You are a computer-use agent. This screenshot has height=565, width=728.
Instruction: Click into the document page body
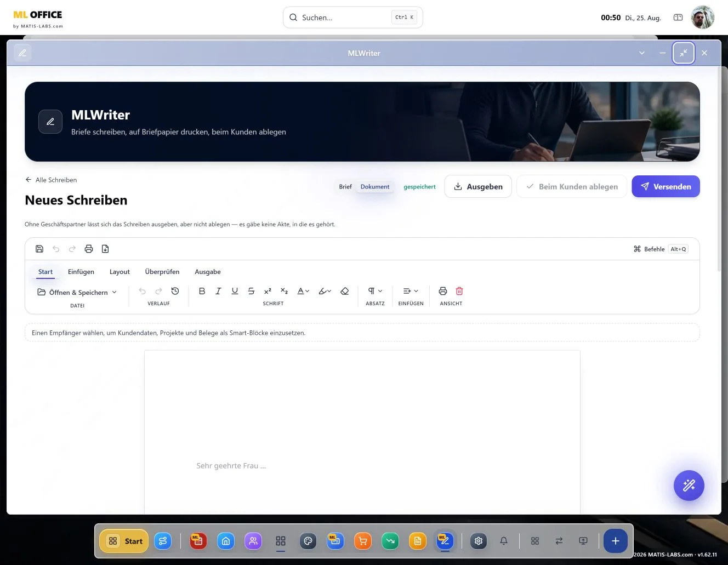(x=362, y=432)
